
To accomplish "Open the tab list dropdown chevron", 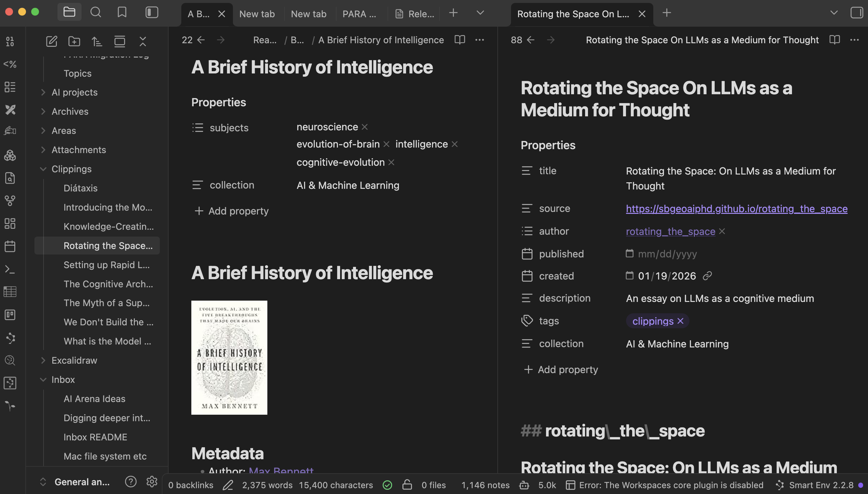I will 480,13.
